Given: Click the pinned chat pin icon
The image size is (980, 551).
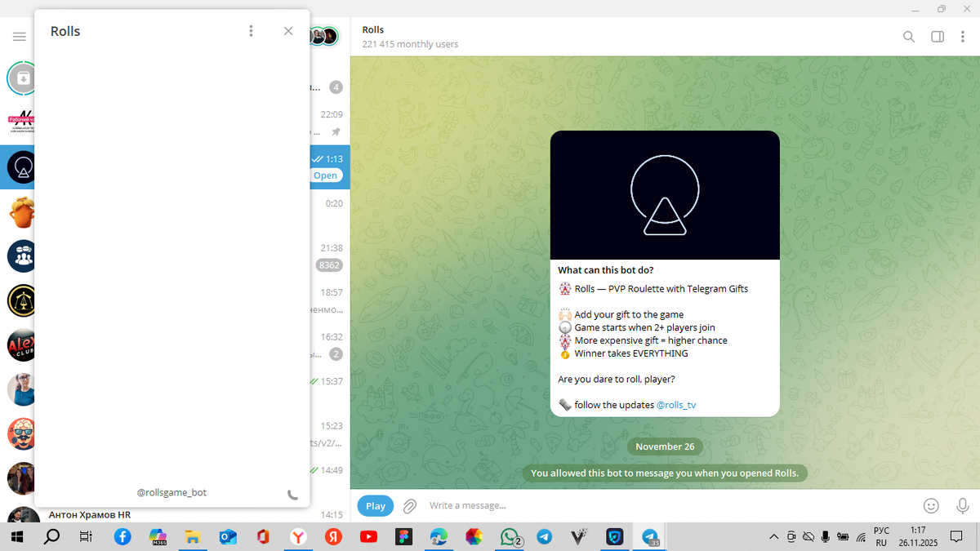Looking at the screenshot, I should [336, 131].
